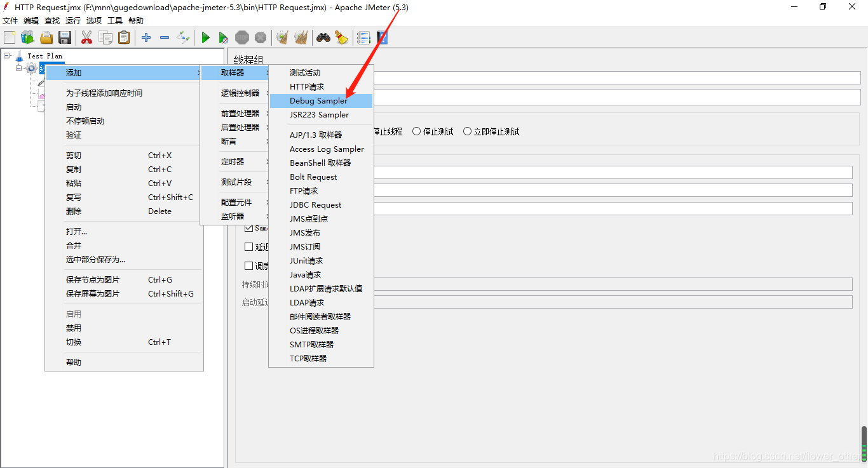Collapse the Test Plan tree node
868x468 pixels.
7,56
